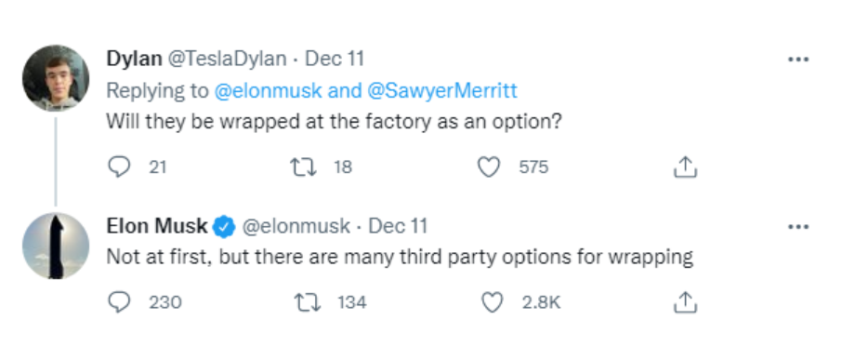Image resolution: width=868 pixels, height=360 pixels.
Task: Retweet Dylan's tweet about factory wrapping
Action: coord(304,167)
